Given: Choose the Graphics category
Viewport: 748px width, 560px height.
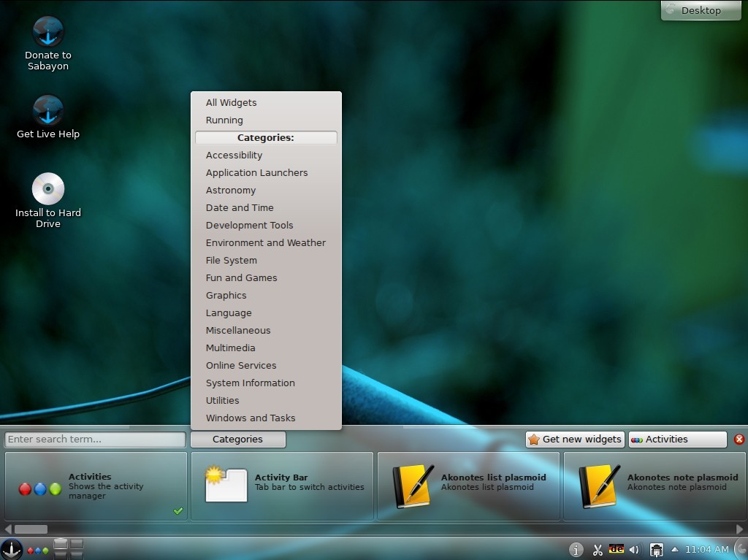Looking at the screenshot, I should pyautogui.click(x=266, y=295).
